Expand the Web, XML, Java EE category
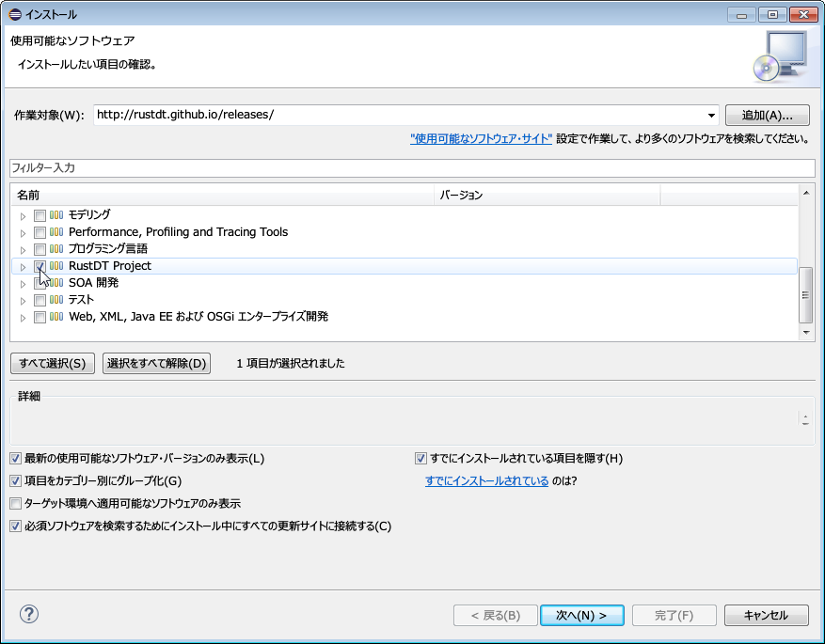The height and width of the screenshot is (644, 825). click(x=23, y=318)
